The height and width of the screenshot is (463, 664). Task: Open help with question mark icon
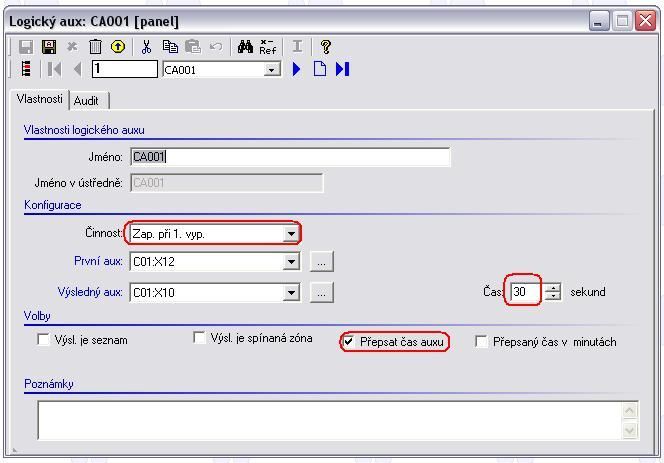pos(326,47)
